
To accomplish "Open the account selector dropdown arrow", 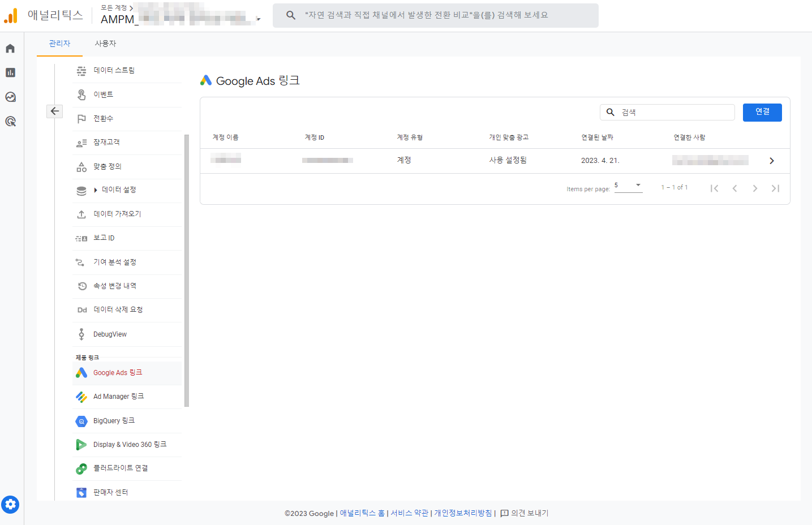I will [x=259, y=19].
